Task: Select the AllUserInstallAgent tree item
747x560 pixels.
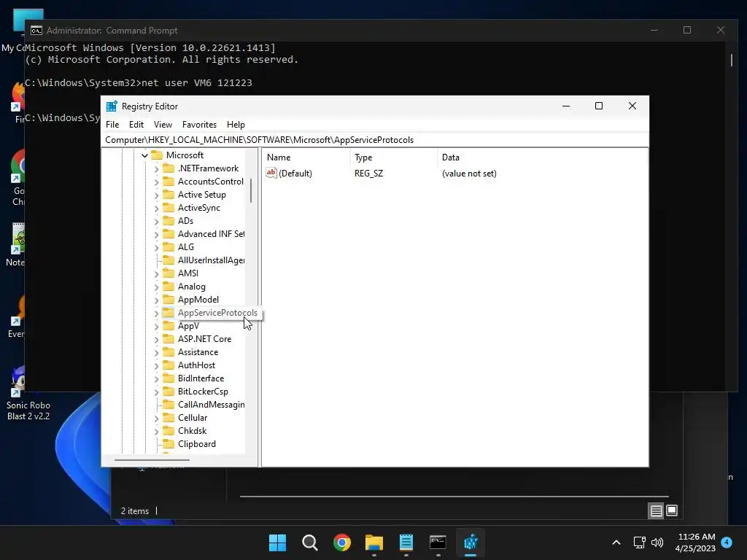Action: pyautogui.click(x=211, y=260)
